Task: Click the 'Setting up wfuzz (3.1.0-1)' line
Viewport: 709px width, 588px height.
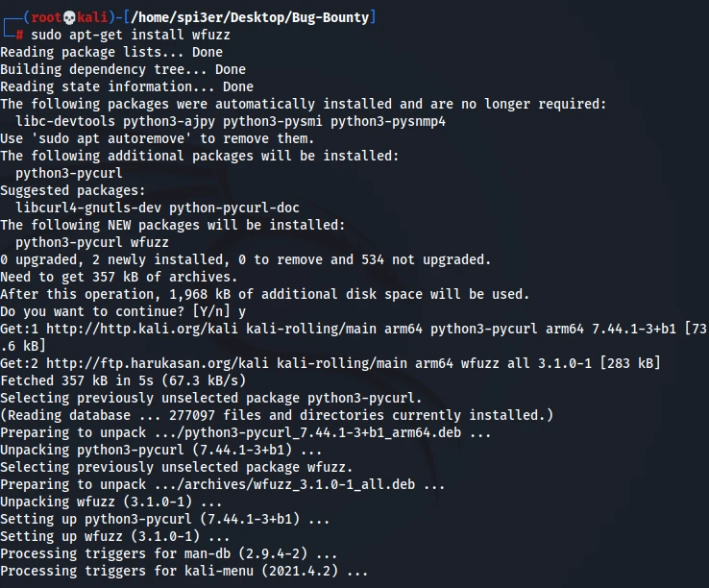Action: click(100, 536)
